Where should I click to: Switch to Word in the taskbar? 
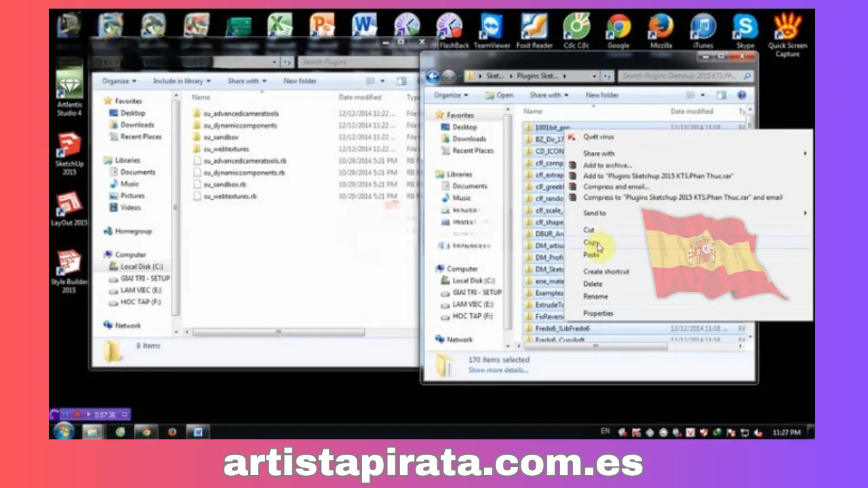198,431
